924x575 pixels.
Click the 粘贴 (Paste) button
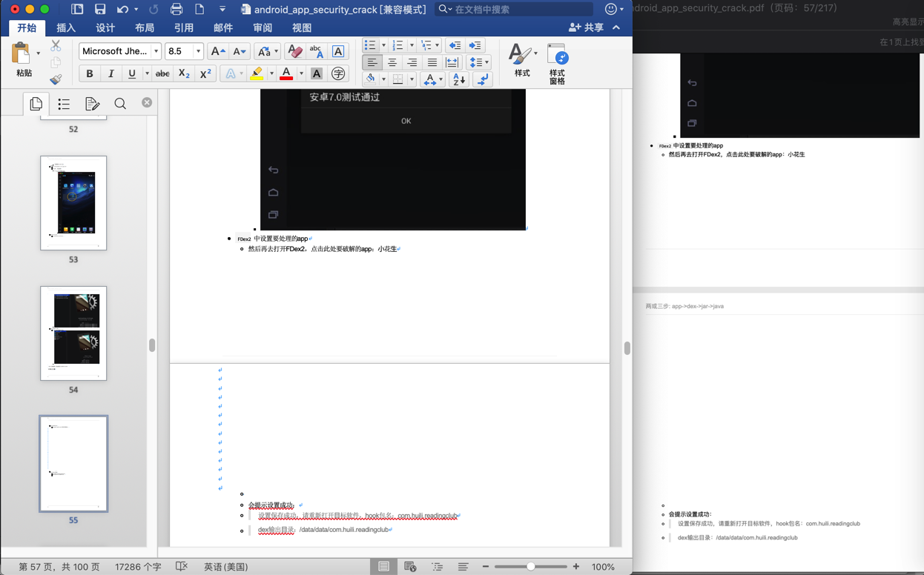click(x=24, y=60)
